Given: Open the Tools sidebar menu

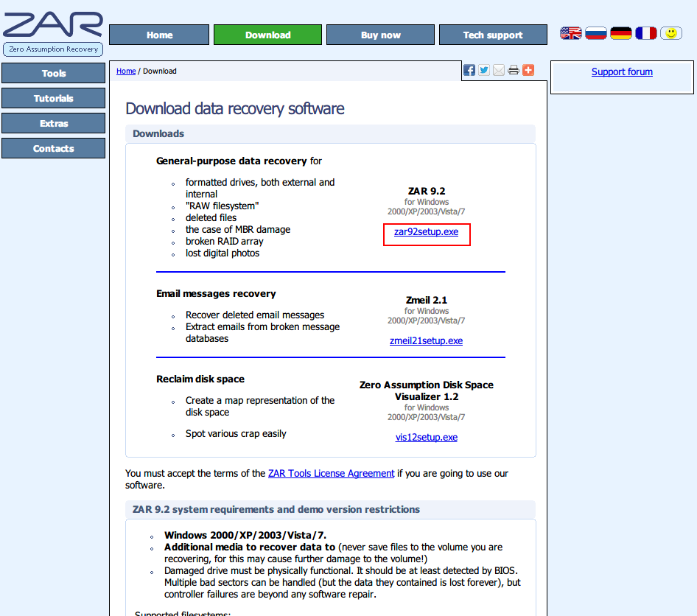Looking at the screenshot, I should pos(54,73).
